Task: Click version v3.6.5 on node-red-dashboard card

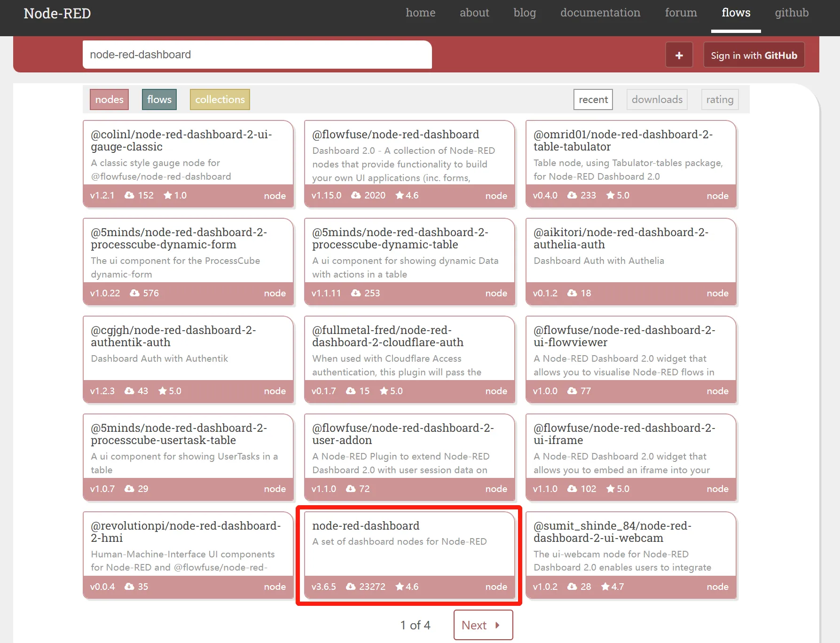Action: click(323, 587)
